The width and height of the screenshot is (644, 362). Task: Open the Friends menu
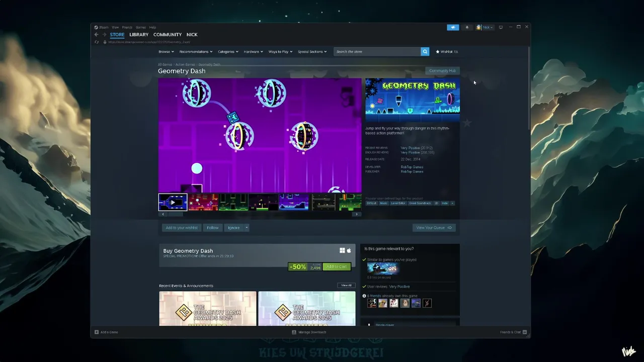click(127, 27)
